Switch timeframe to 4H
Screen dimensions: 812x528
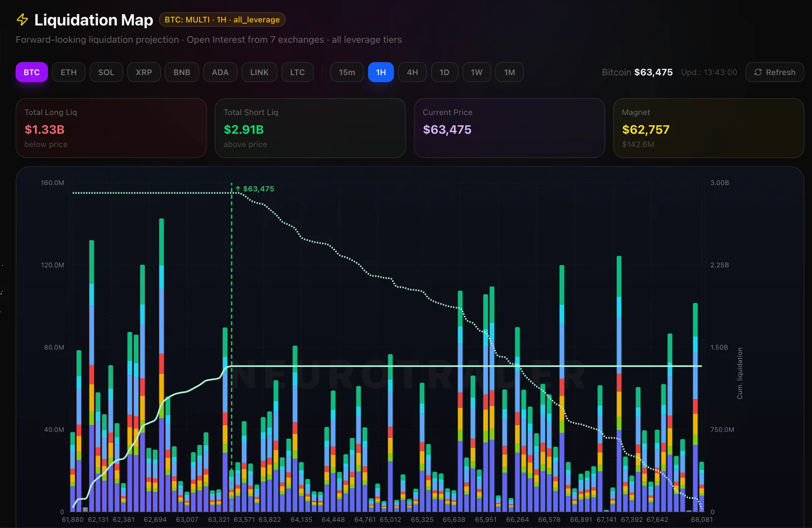pyautogui.click(x=413, y=72)
